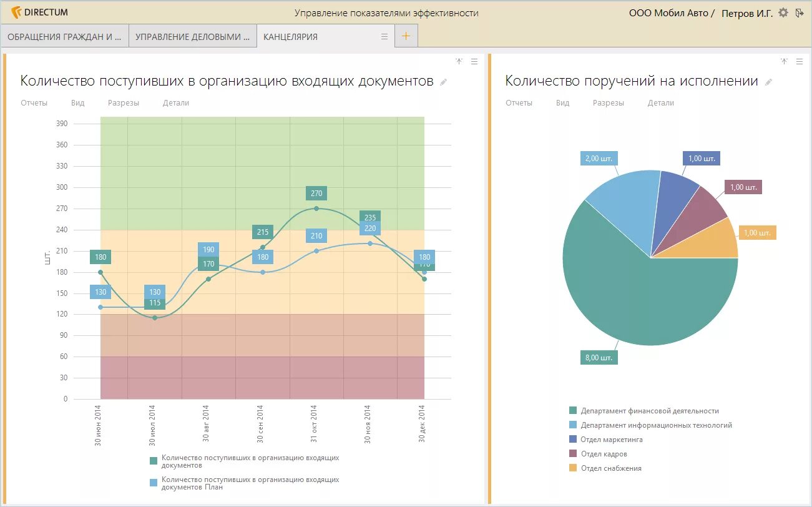Open hamburger menu of incoming documents widget
Viewport: 812px width, 507px height.
[474, 61]
